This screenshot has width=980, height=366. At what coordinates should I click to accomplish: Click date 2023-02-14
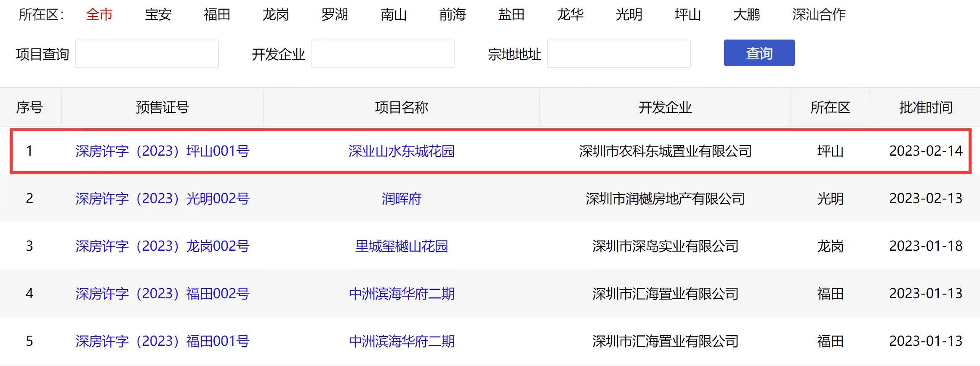tap(926, 151)
